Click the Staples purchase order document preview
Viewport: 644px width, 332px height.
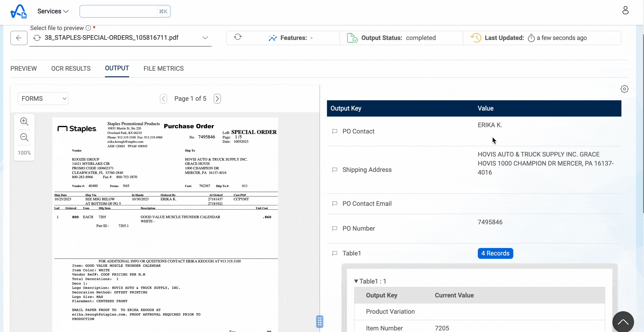tap(165, 224)
